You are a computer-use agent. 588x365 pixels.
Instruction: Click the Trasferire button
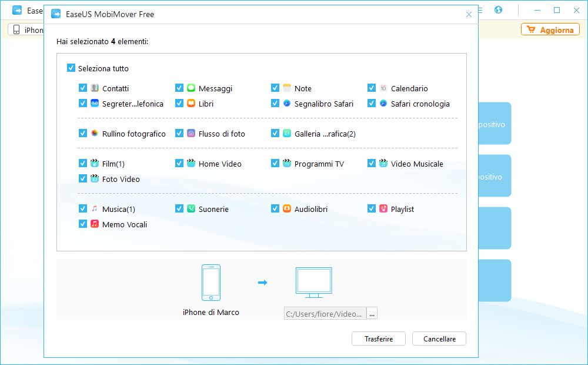tap(378, 339)
